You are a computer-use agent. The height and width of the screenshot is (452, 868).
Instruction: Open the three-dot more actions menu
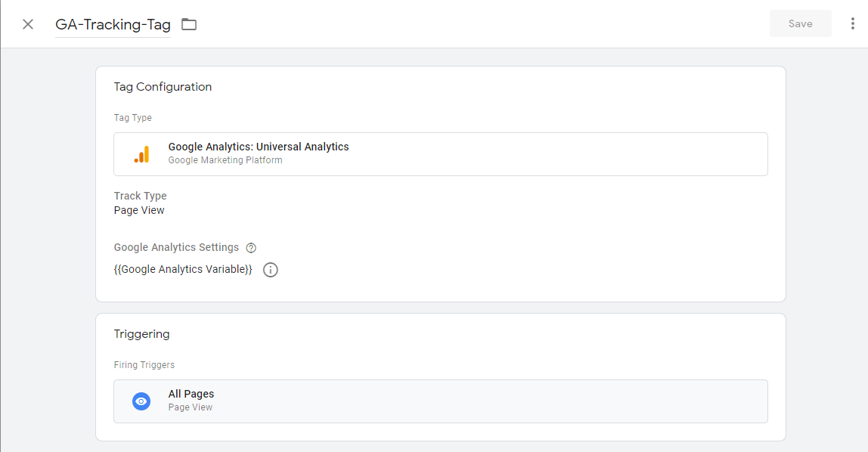(852, 23)
